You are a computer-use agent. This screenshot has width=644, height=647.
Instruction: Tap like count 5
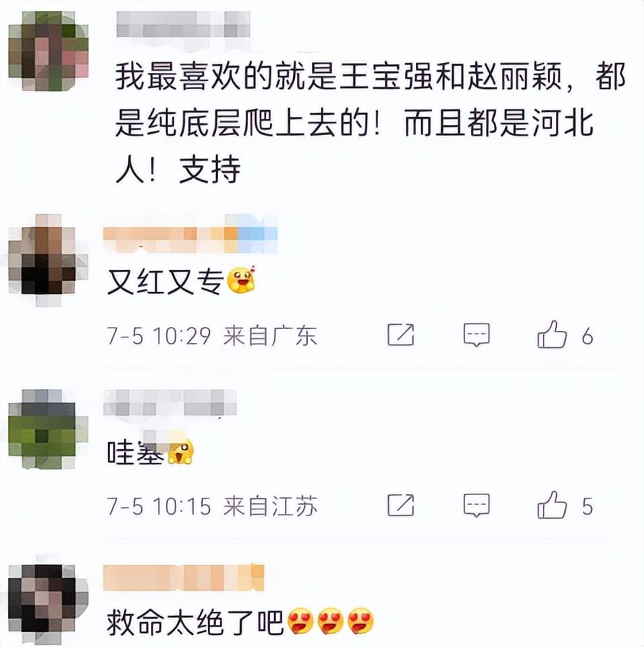[x=587, y=507]
